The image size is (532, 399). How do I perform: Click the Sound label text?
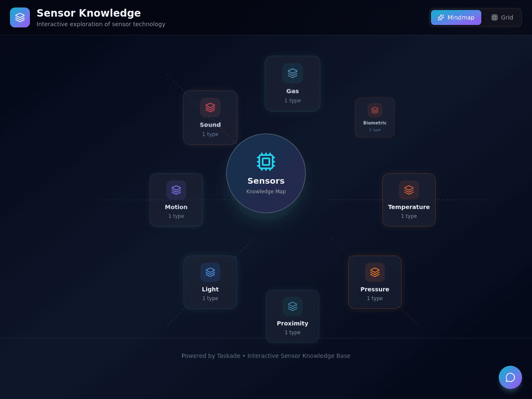click(x=210, y=125)
